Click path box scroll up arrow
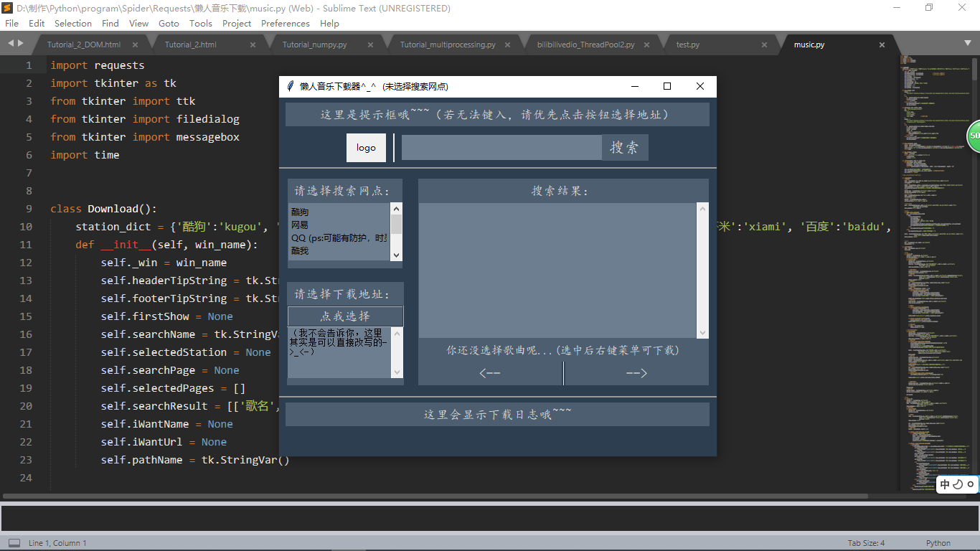980x551 pixels. coord(397,333)
